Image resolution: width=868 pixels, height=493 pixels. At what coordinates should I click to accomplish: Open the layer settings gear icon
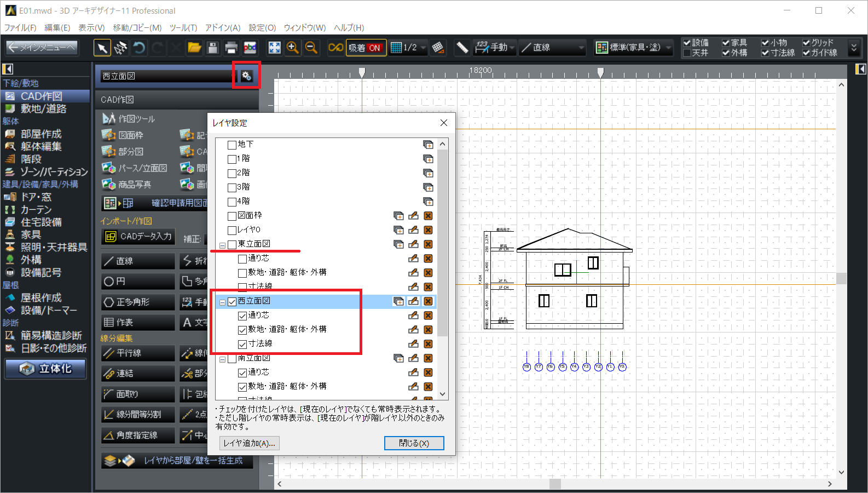[x=246, y=76]
